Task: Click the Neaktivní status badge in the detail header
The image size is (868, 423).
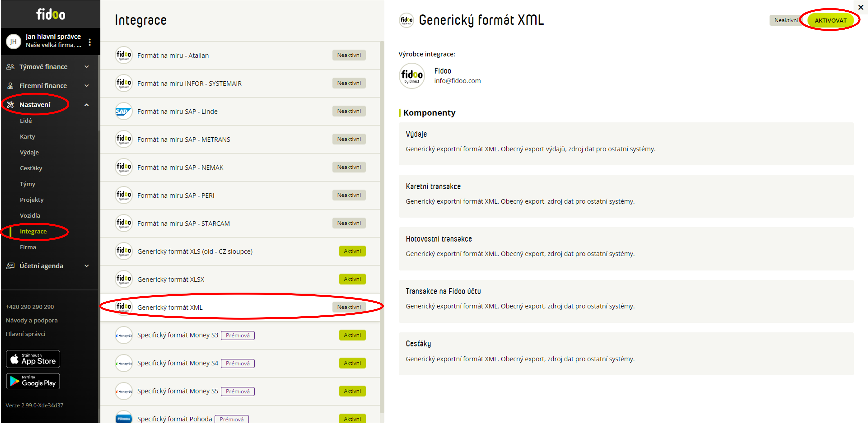Action: point(786,20)
